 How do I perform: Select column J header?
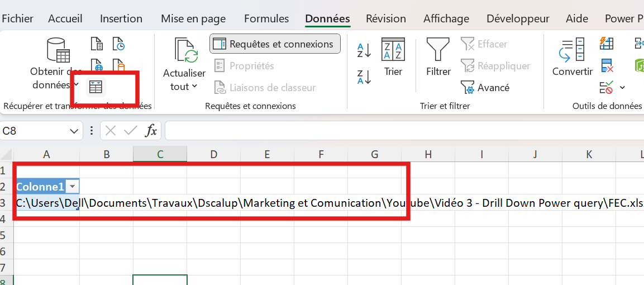535,154
